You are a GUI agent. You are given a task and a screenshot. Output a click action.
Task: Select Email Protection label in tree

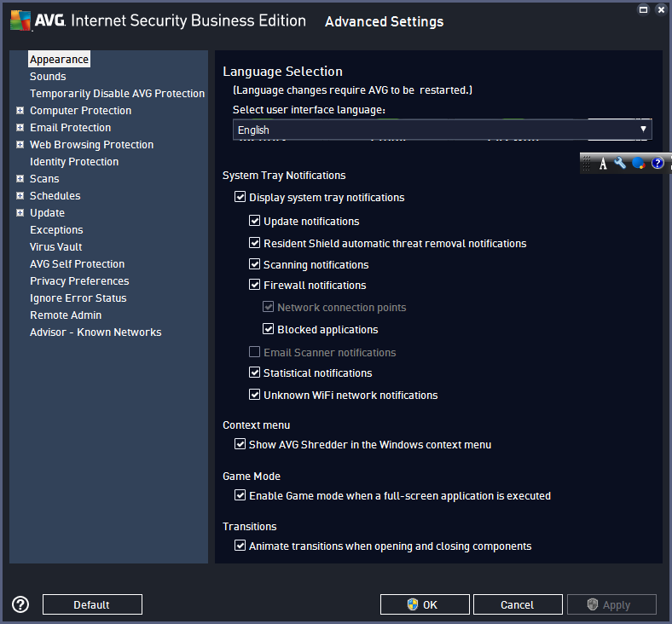(70, 128)
